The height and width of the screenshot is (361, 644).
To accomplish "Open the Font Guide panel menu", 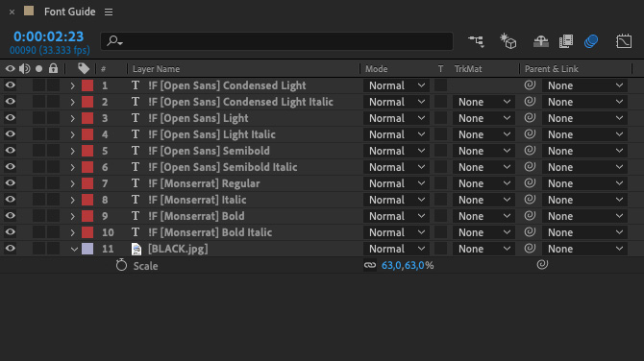I will click(x=109, y=12).
